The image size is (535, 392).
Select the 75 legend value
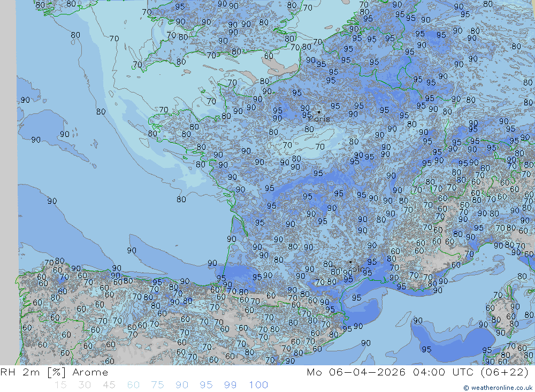coord(158,385)
